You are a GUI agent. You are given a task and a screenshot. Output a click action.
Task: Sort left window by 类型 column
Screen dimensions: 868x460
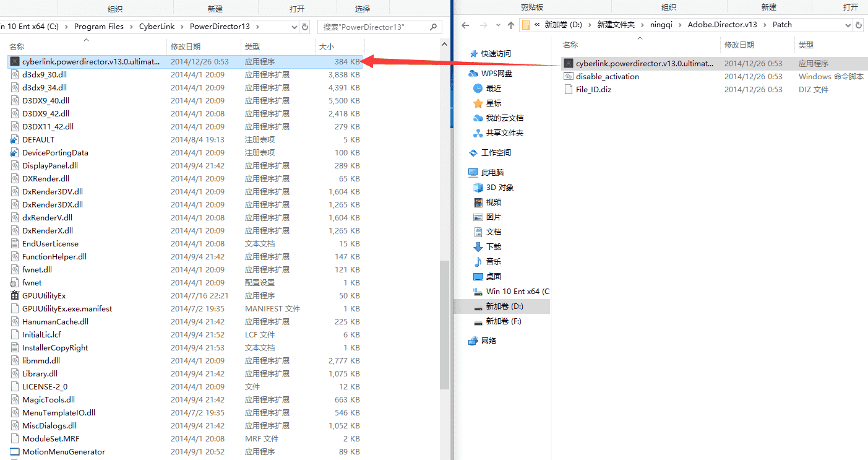pos(252,47)
